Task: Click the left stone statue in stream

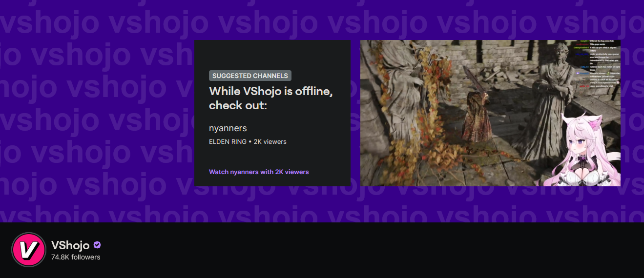Action: 397,82
